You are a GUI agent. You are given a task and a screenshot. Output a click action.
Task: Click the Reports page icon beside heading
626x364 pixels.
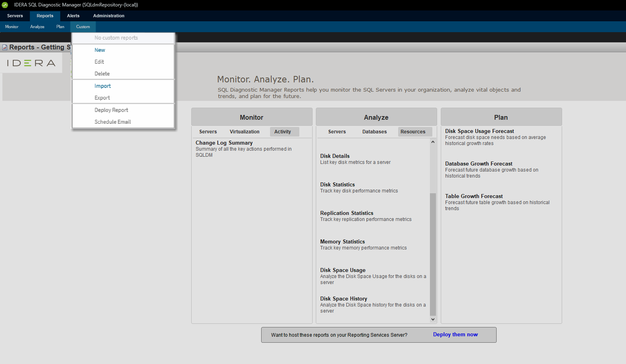point(5,47)
